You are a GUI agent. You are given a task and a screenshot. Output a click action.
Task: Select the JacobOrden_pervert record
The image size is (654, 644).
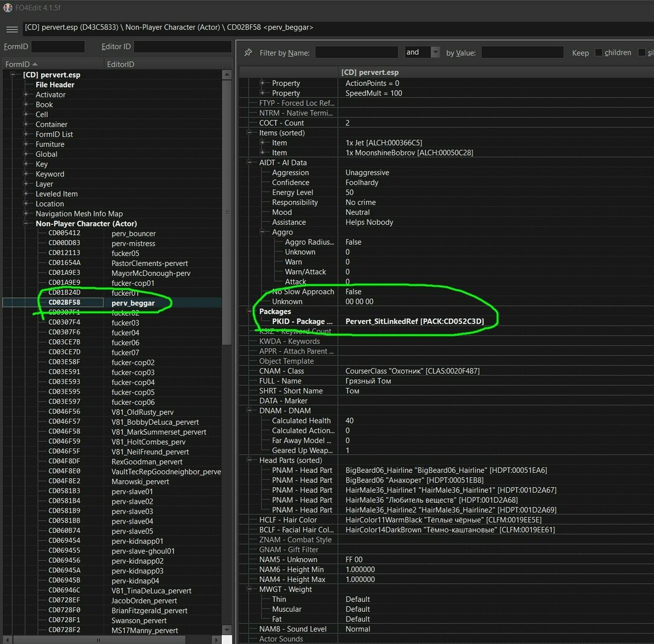click(144, 600)
